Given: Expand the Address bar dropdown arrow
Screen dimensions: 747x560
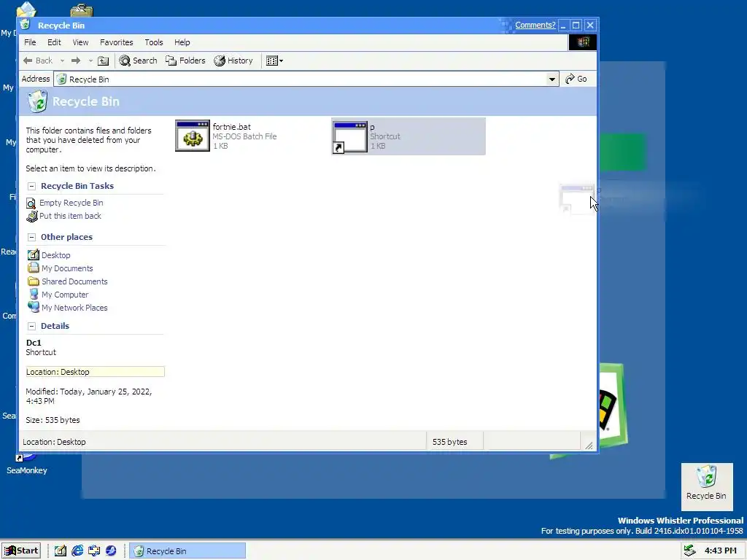Looking at the screenshot, I should pyautogui.click(x=551, y=79).
